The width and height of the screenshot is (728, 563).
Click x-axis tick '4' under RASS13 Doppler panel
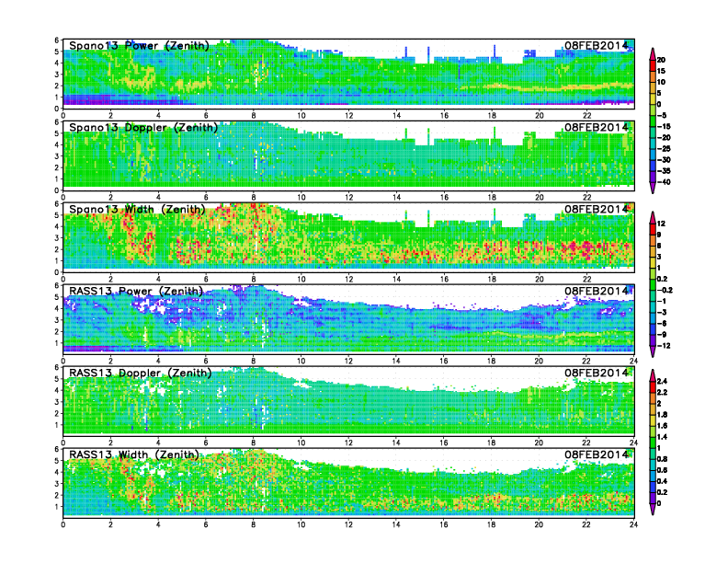point(158,442)
